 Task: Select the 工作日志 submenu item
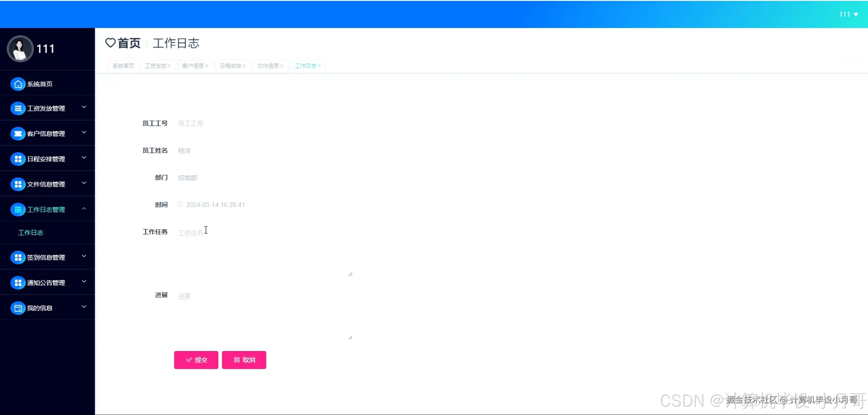point(31,233)
